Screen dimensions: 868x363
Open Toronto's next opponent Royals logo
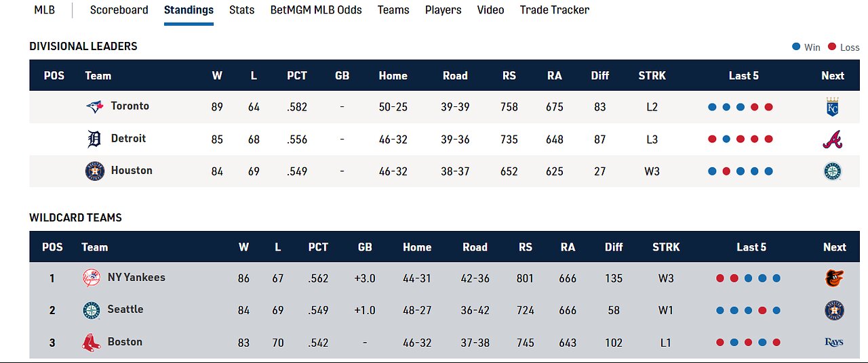pyautogui.click(x=832, y=107)
